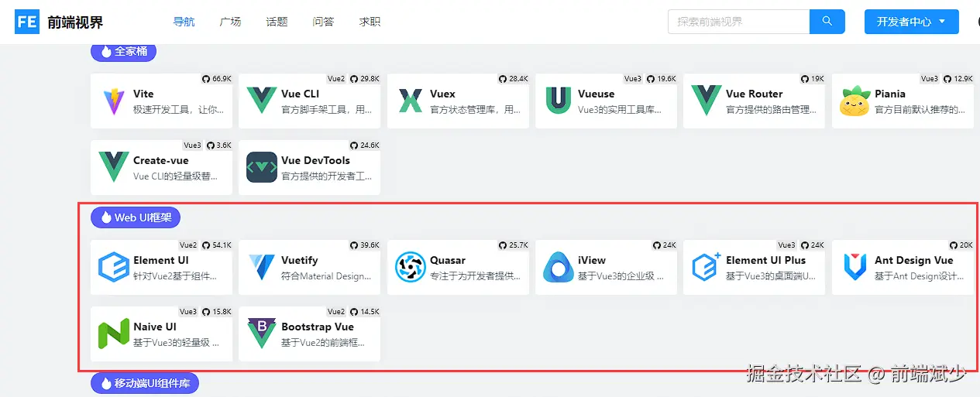Open the Vue CLI card title
This screenshot has height=397, width=980.
coord(301,94)
